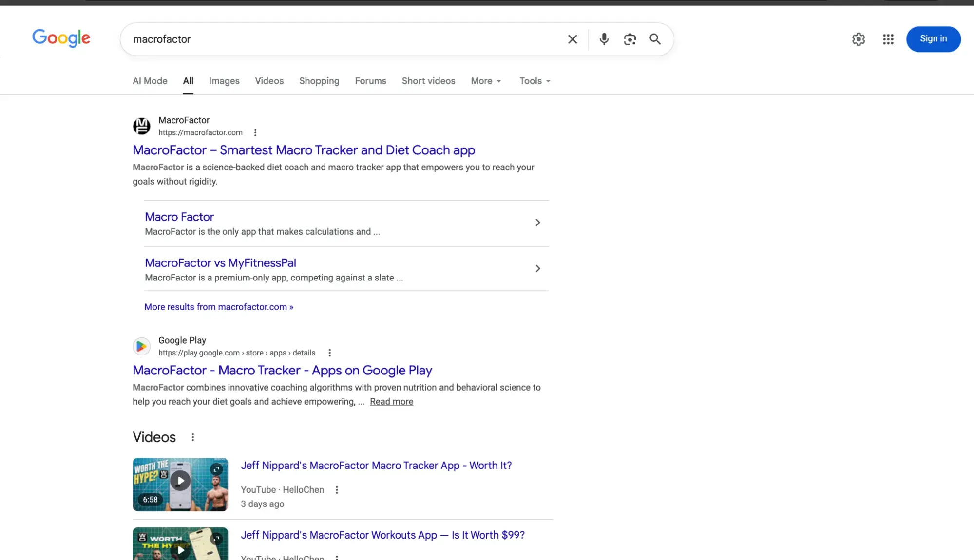Open the Tools dropdown
This screenshot has width=974, height=560.
tap(535, 81)
